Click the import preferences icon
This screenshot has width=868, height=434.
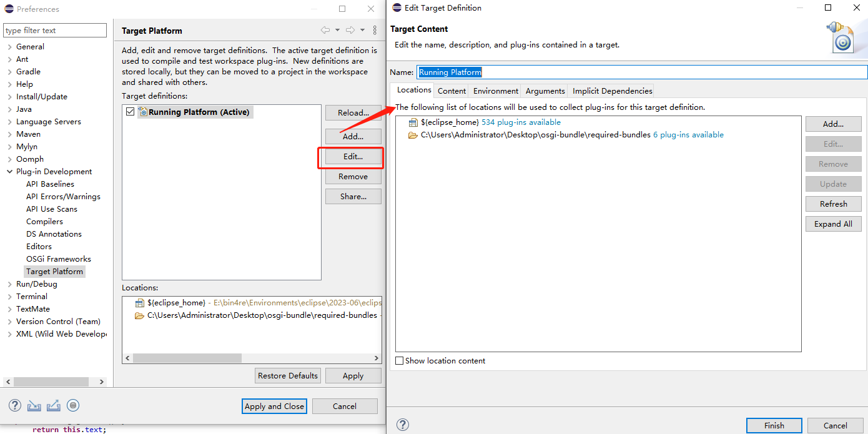(34, 406)
